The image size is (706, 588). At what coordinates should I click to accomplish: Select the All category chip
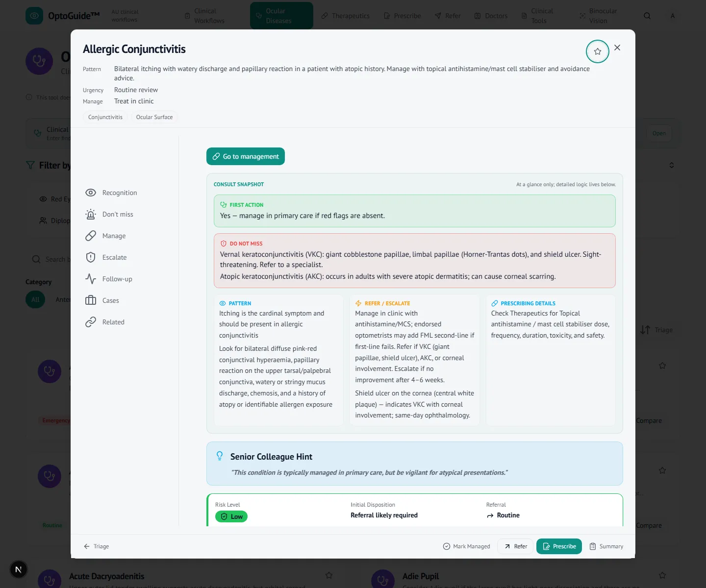(35, 299)
